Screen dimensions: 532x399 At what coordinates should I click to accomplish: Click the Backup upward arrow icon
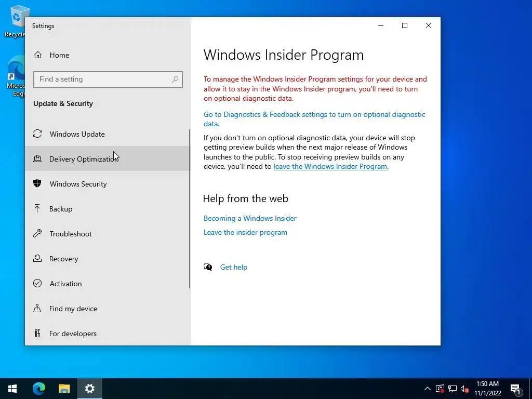(37, 208)
